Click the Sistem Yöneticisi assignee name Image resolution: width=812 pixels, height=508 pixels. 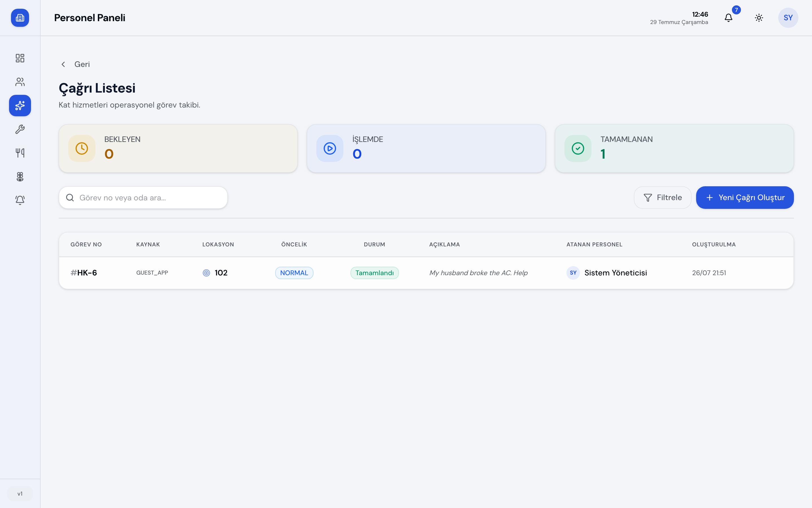coord(615,273)
